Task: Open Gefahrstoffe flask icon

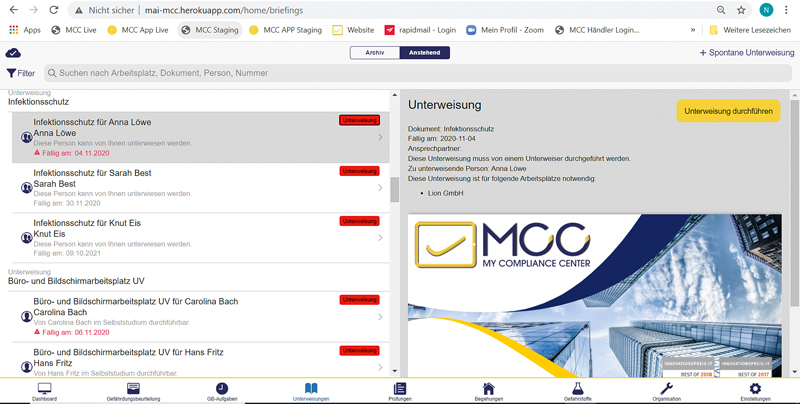Action: click(x=577, y=390)
